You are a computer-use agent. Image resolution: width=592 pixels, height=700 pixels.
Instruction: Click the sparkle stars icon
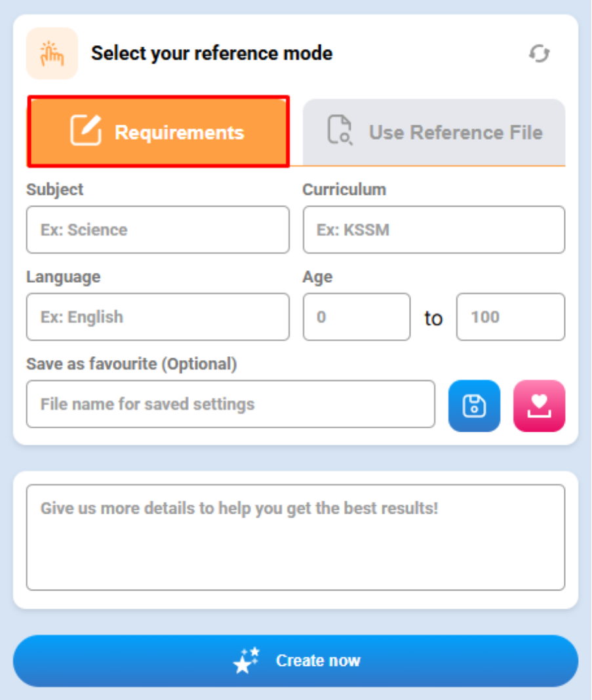pyautogui.click(x=246, y=660)
